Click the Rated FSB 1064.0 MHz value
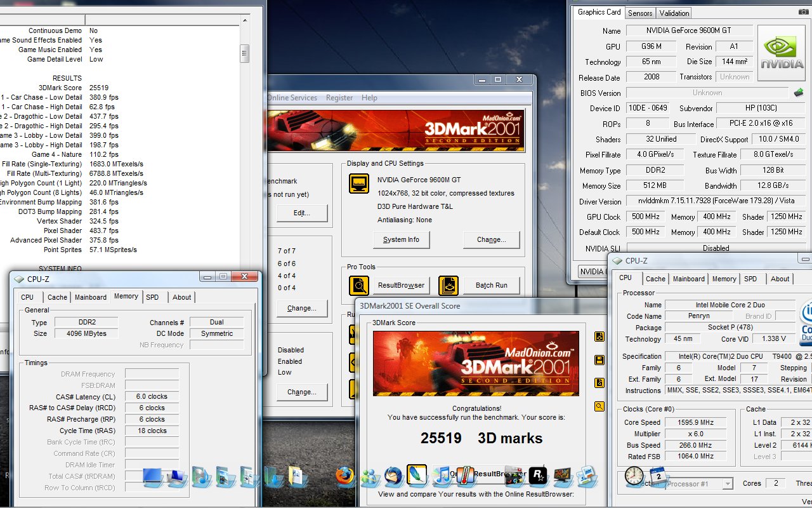The width and height of the screenshot is (812, 508). click(695, 457)
